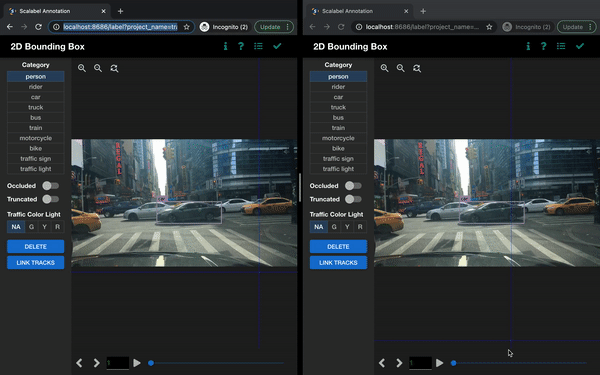Bookmark the page in left browser star
Screen dimensions: 600x375
tap(186, 27)
